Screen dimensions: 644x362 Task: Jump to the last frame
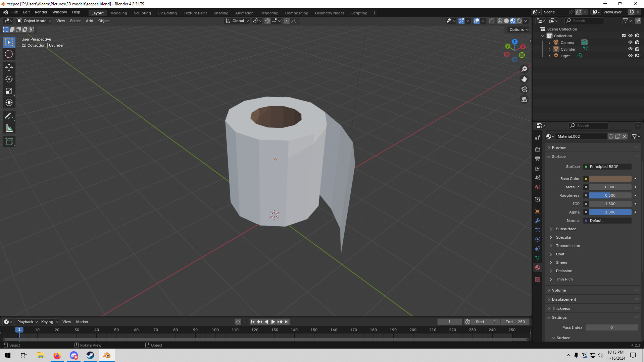[x=287, y=322]
